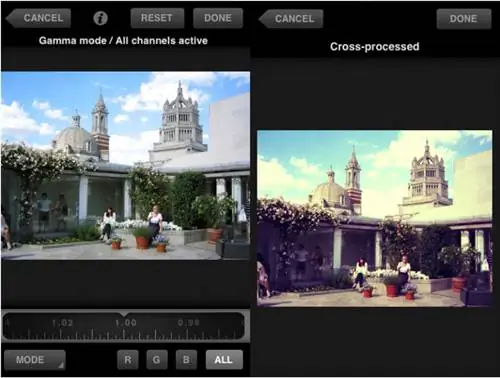
Task: Click the 0.98 mark on gamma ruler
Action: [188, 323]
